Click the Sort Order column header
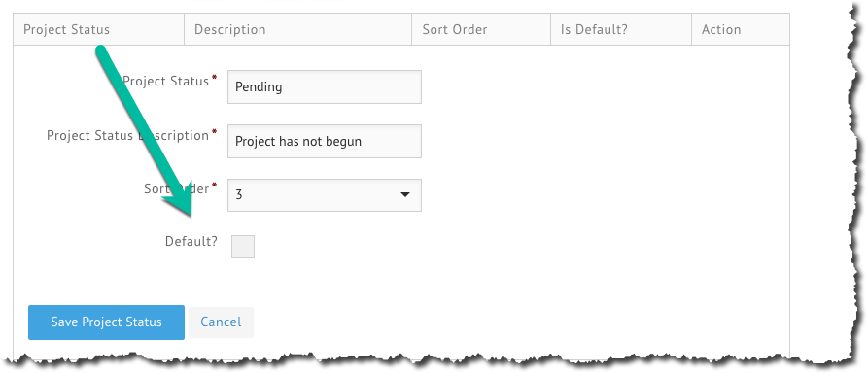868x373 pixels. pyautogui.click(x=455, y=29)
